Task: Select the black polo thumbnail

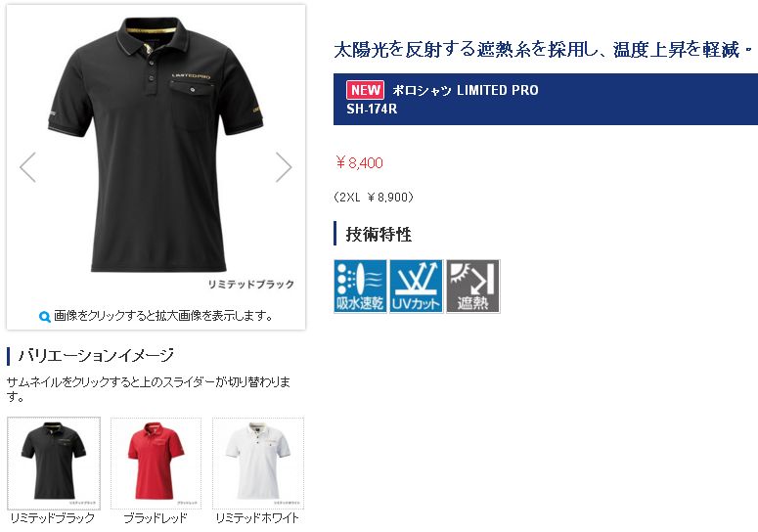Action: click(x=54, y=463)
